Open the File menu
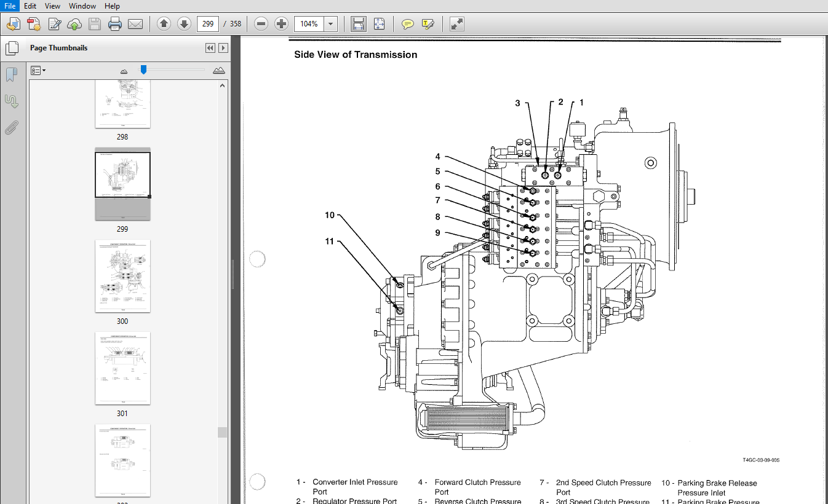 (10, 6)
